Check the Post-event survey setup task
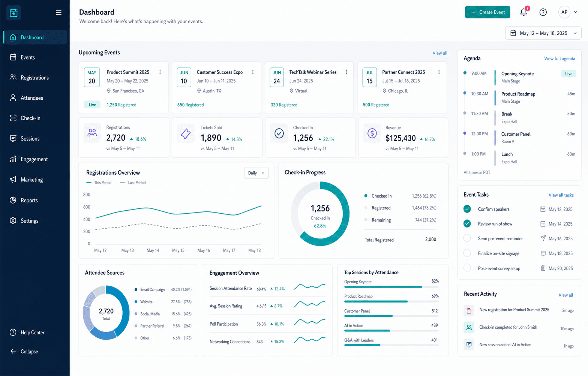Viewport: 588px width, 376px height. coord(467,268)
